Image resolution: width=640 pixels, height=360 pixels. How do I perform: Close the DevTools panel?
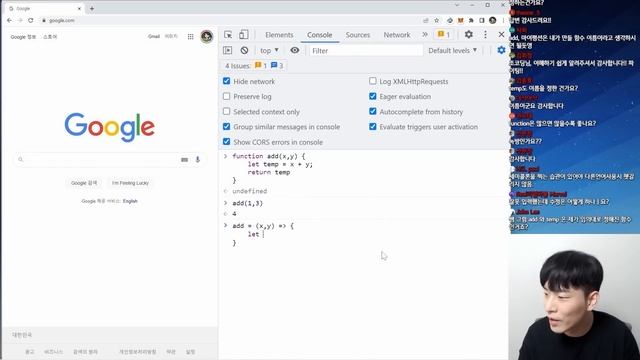(501, 35)
